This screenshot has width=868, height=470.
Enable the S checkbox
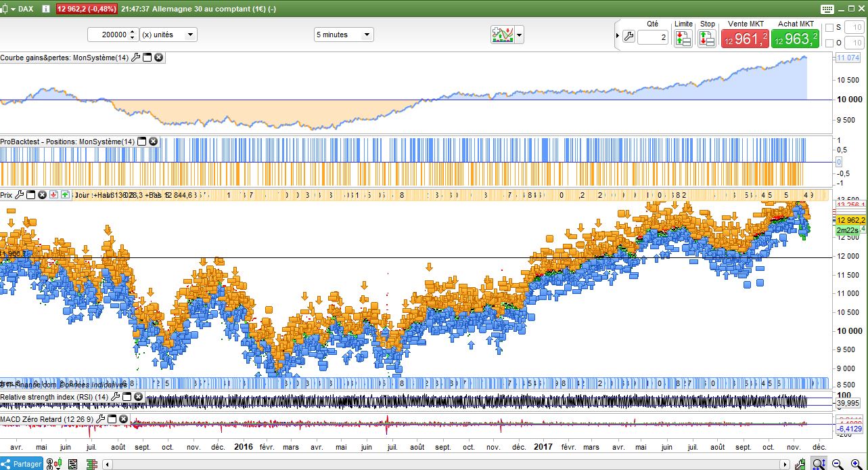pos(830,28)
